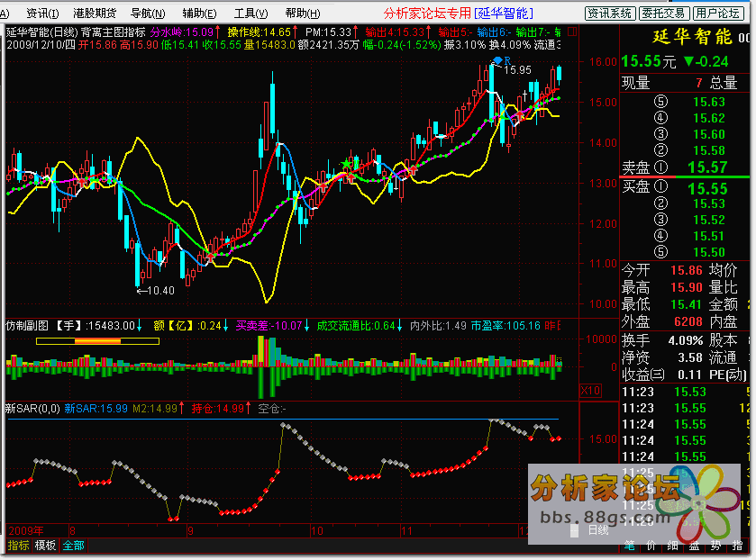Click the red split-window icon above chart
The height and width of the screenshot is (560, 756).
572,32
